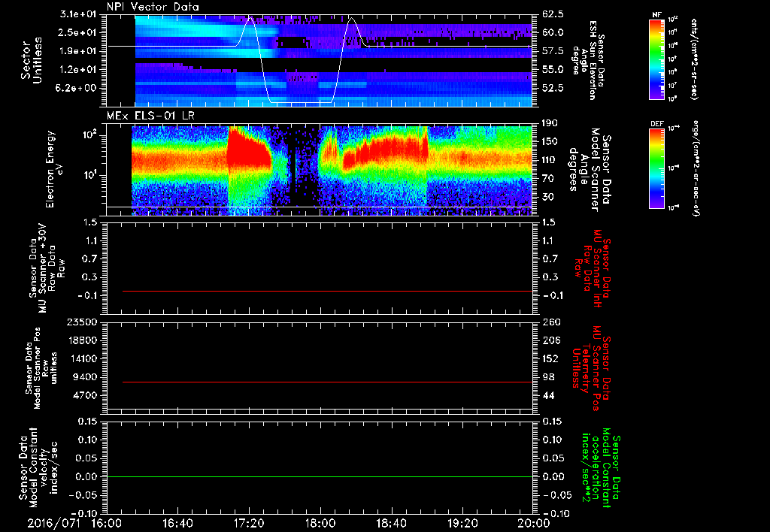The image size is (770, 532).
Task: Click the "44" telemetry axis value
Action: click(x=548, y=396)
